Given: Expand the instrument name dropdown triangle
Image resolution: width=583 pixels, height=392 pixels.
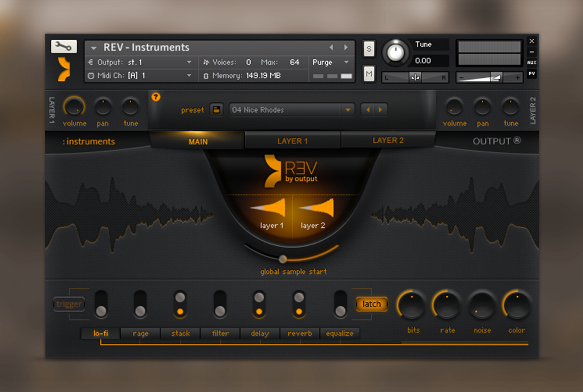Looking at the screenshot, I should pos(94,48).
